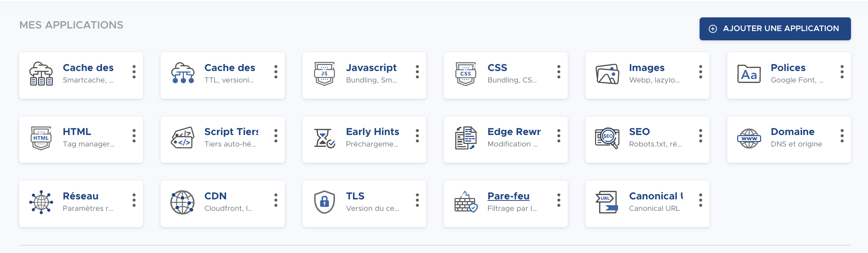Click the Edge Rewrite document icon
This screenshot has height=253, width=868.
click(466, 138)
